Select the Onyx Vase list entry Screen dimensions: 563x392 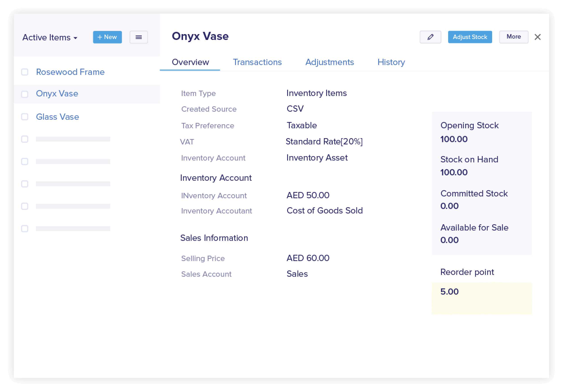57,94
